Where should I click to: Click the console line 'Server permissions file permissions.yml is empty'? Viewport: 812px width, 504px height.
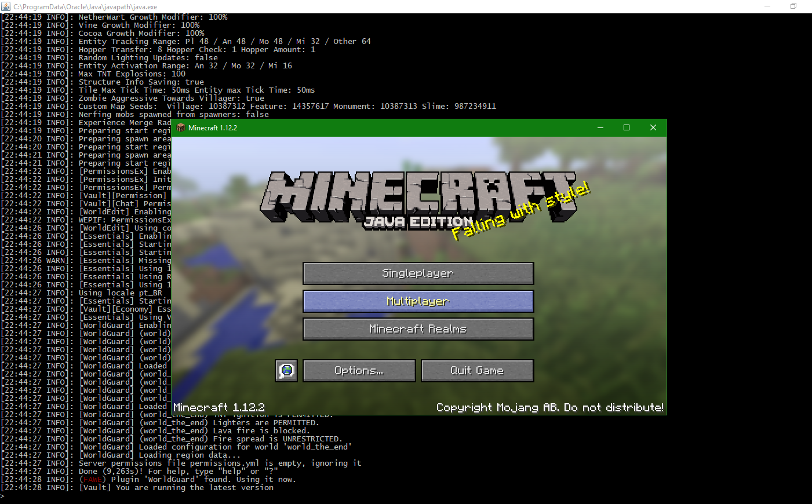181,463
